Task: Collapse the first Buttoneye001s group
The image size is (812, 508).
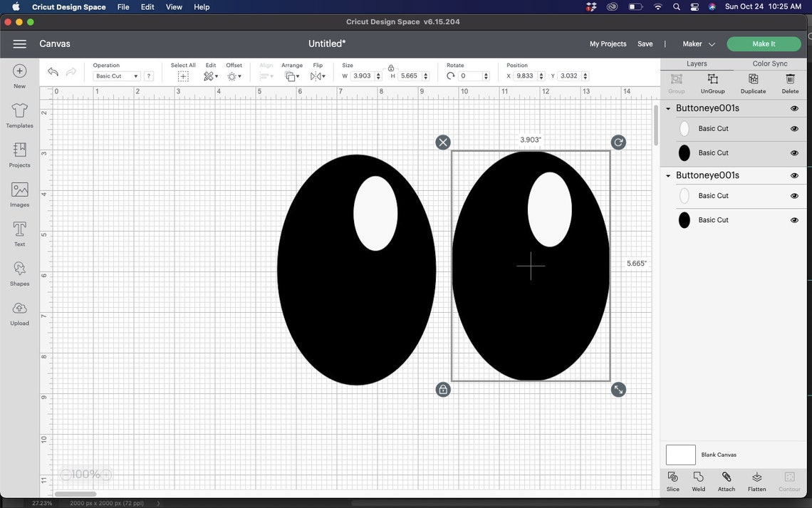Action: click(667, 108)
